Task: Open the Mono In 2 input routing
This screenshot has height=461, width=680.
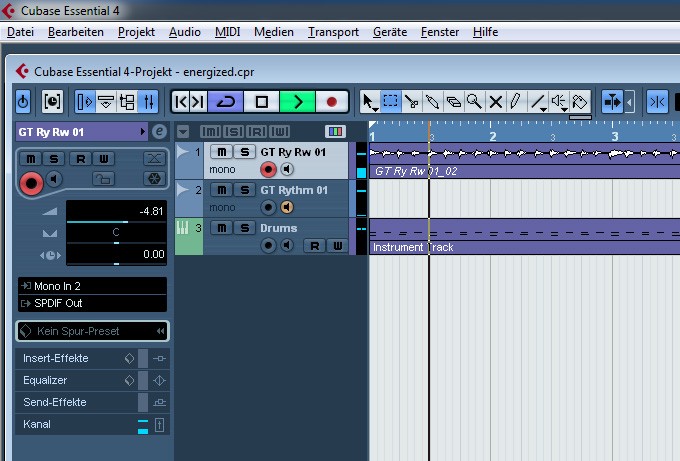Action: pyautogui.click(x=92, y=286)
